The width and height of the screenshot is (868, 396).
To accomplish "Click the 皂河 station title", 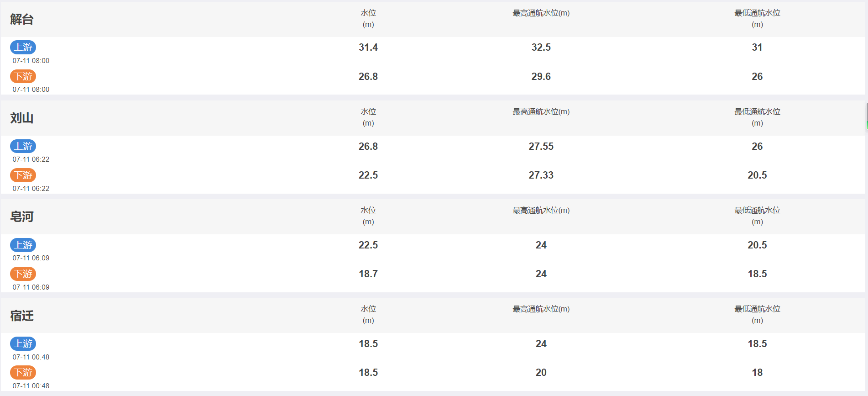I will coord(22,216).
